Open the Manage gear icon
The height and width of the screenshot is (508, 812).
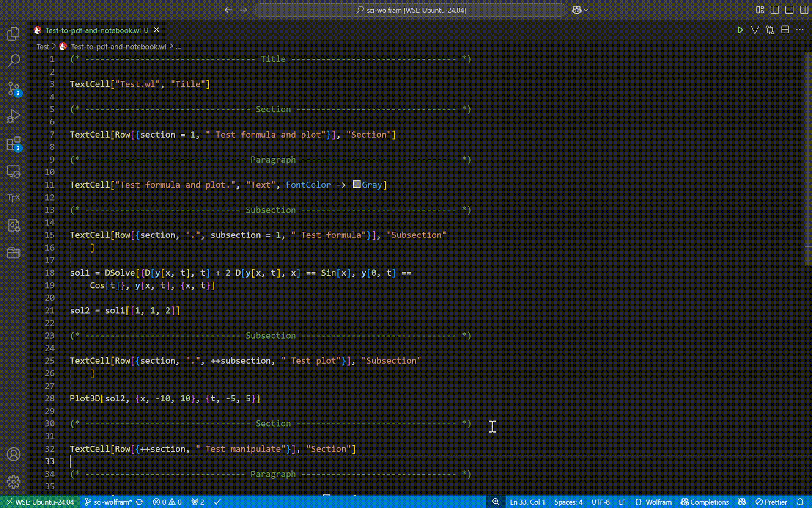pyautogui.click(x=14, y=482)
